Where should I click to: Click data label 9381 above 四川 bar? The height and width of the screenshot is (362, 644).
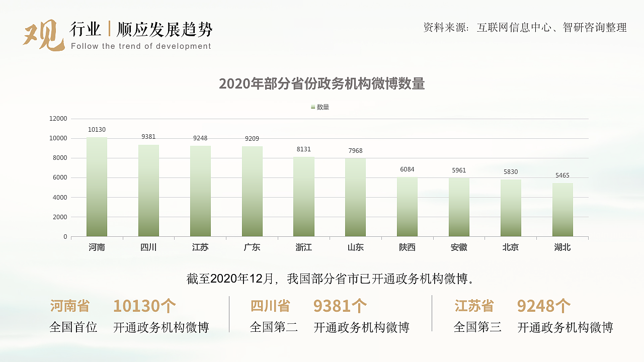tap(148, 137)
